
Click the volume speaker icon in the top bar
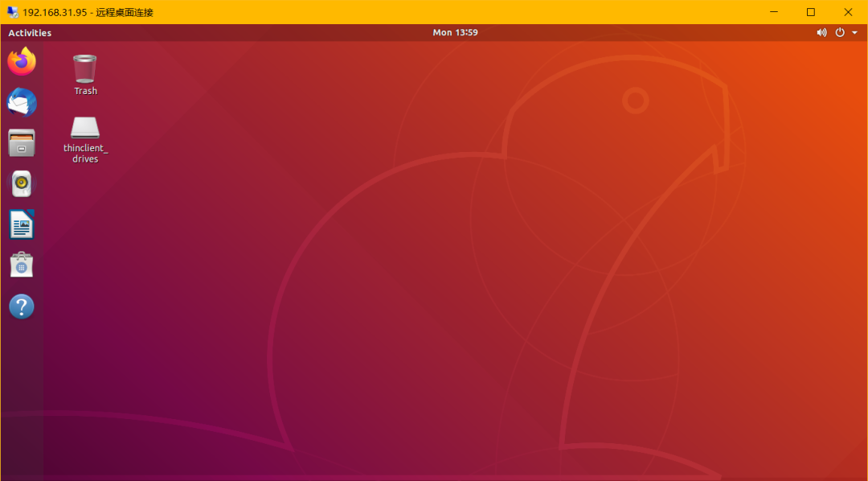(x=821, y=33)
